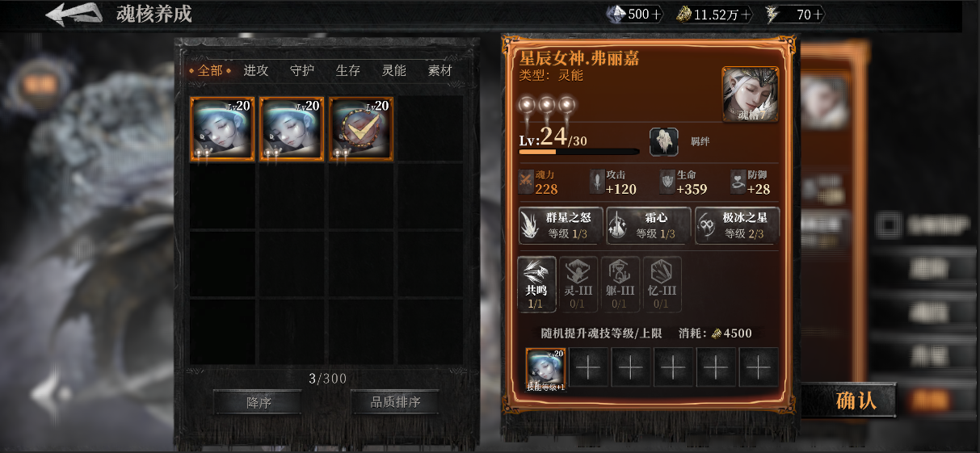Open the 素材 materials tab
980x453 pixels.
440,70
